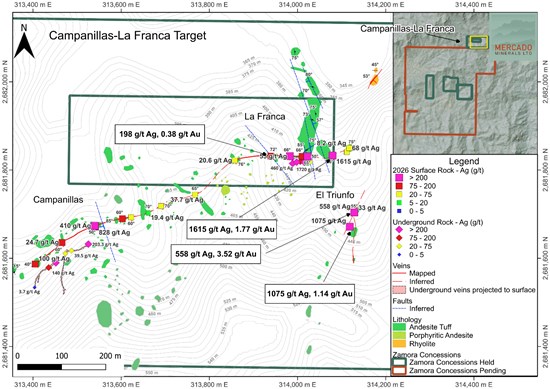The image size is (550, 389).
Task: Click the blue square '0 - 5' surface legend symbol
Action: pyautogui.click(x=399, y=212)
